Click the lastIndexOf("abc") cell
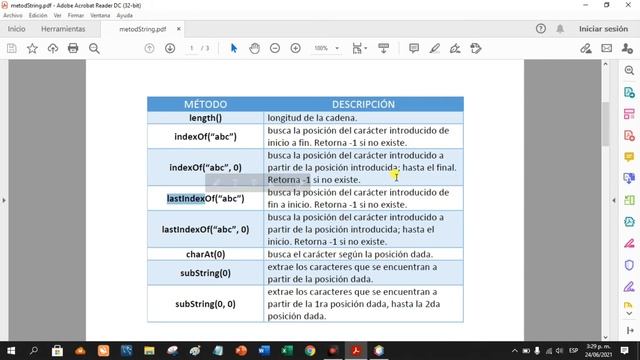 [205, 198]
